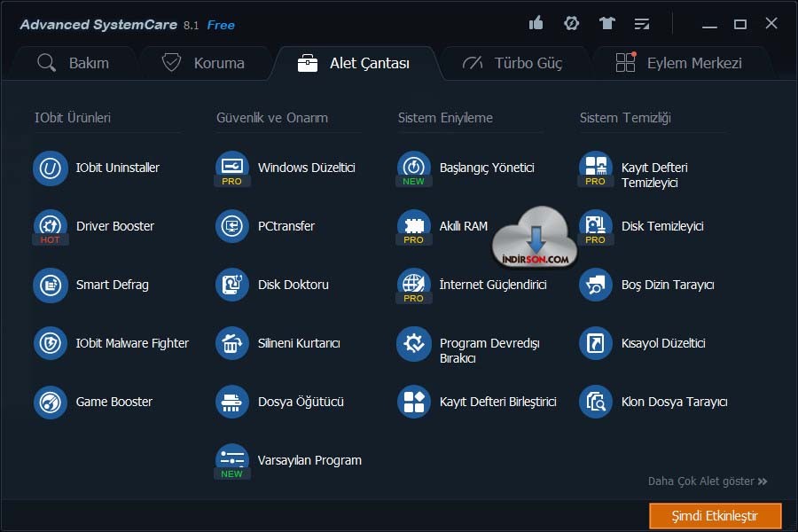Open the Disk Temizleyici icon
Viewport: 798px width, 532px height.
pos(596,227)
